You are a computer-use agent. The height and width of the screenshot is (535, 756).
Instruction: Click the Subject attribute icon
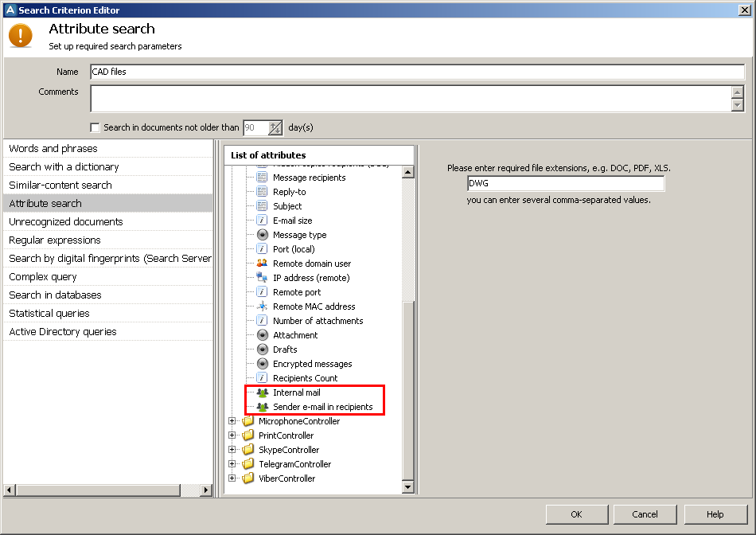(x=262, y=206)
